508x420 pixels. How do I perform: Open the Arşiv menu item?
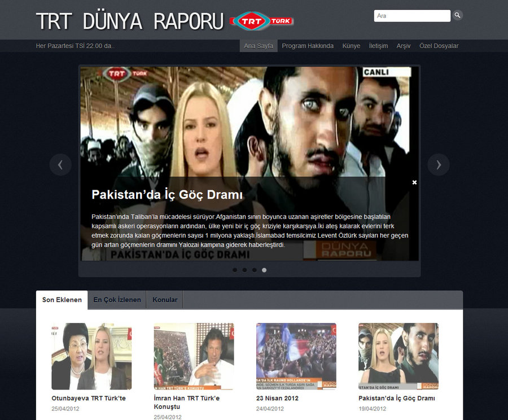click(x=404, y=46)
